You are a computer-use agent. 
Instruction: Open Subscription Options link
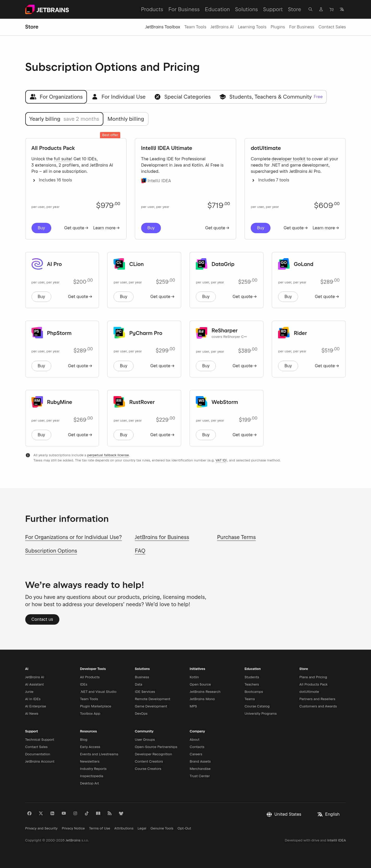pos(51,550)
